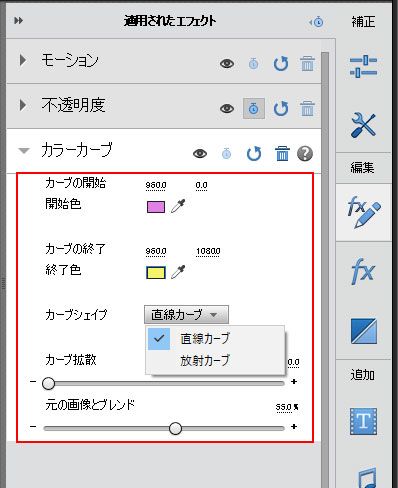Open help for カラーカーブ

(305, 154)
